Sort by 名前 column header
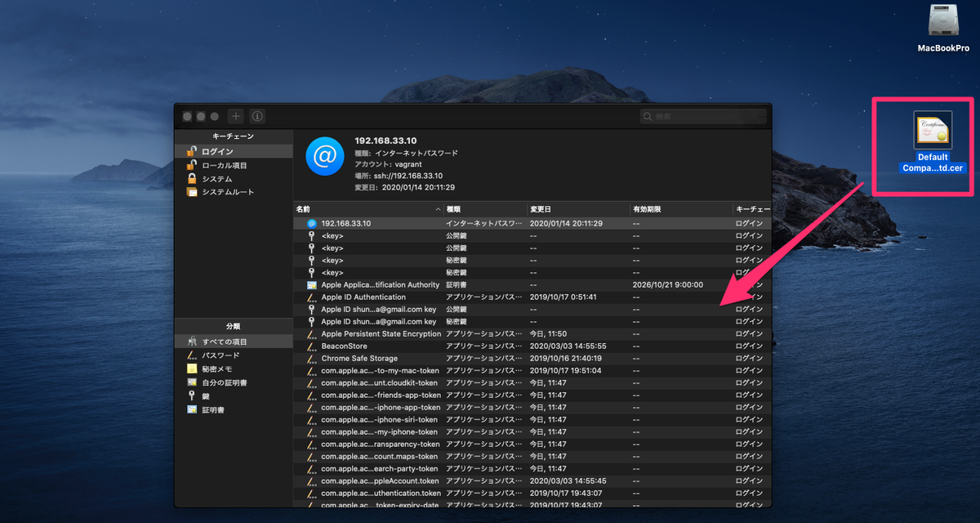Image resolution: width=980 pixels, height=523 pixels. 367,210
